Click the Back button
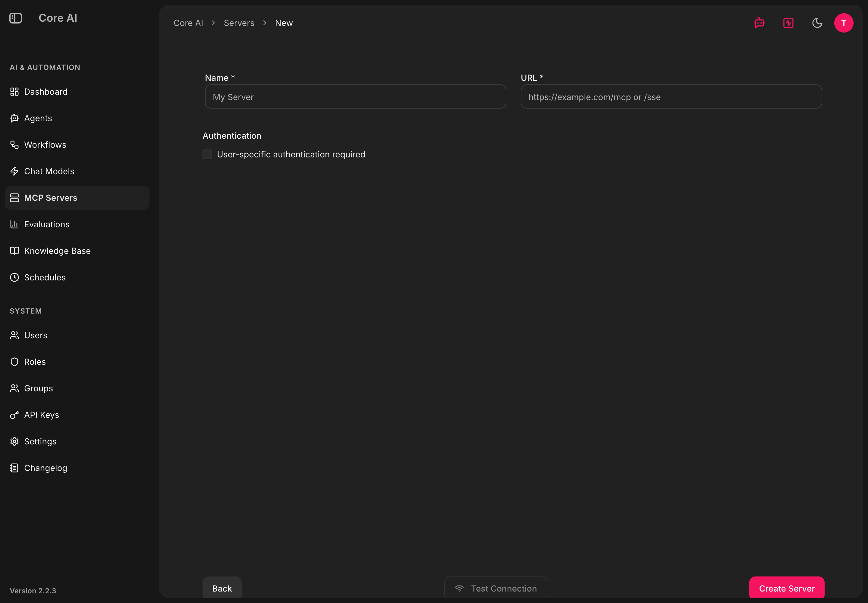This screenshot has height=603, width=868. [222, 588]
